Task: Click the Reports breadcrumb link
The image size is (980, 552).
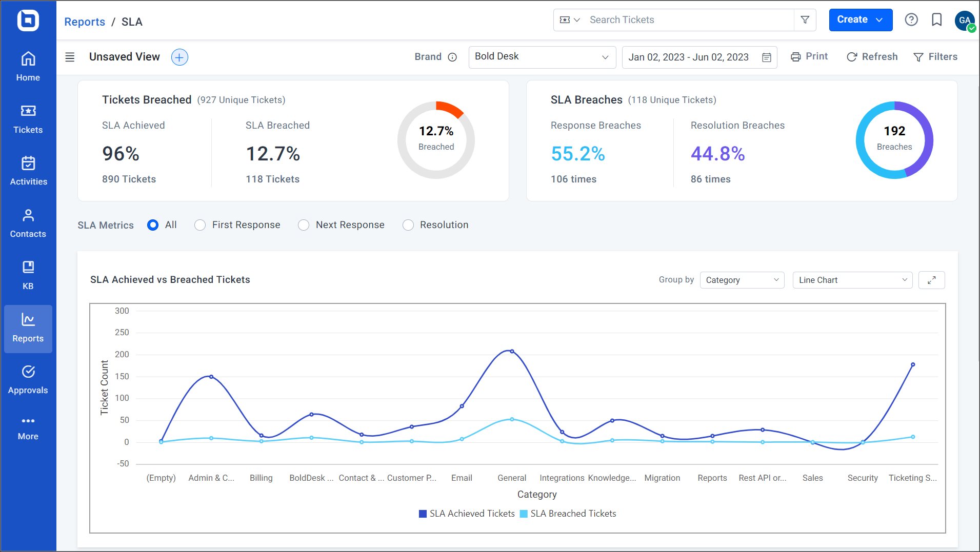Action: click(85, 22)
